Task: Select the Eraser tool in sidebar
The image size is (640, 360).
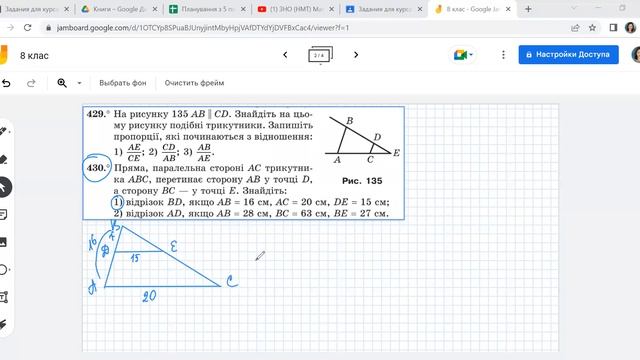Action: tap(3, 159)
